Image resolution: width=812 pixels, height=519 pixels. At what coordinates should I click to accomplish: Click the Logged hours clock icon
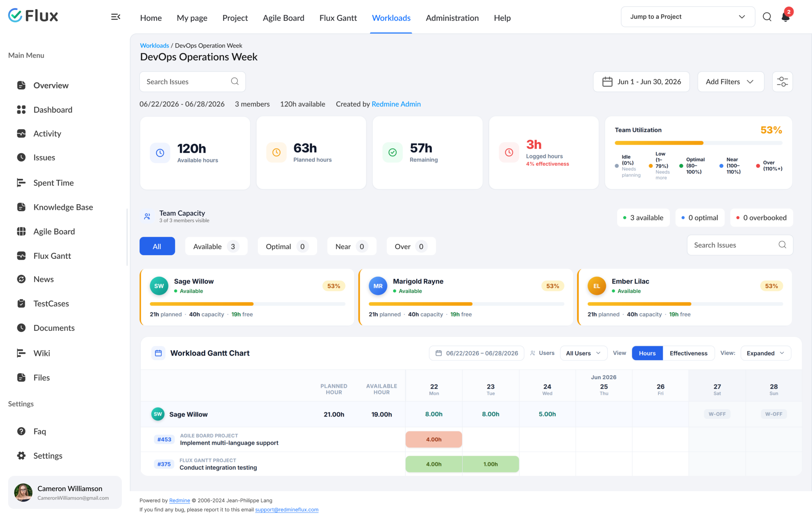(x=509, y=152)
